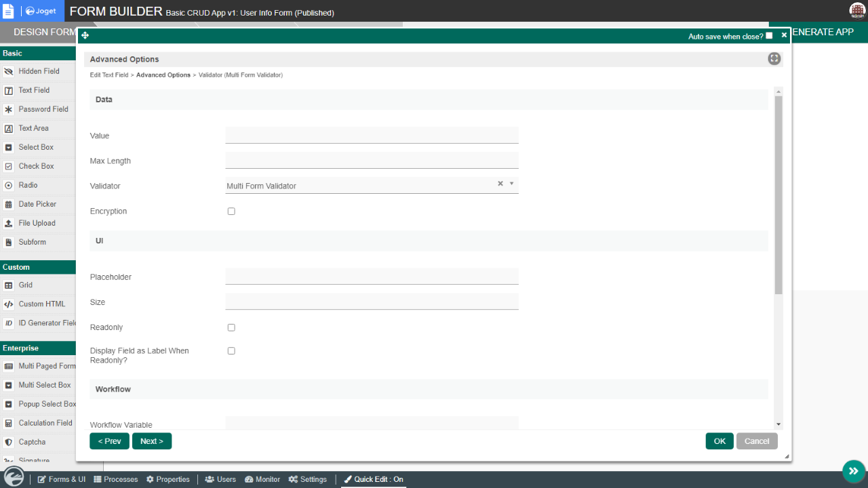Check Display Field as Label When Readonly

click(x=231, y=351)
